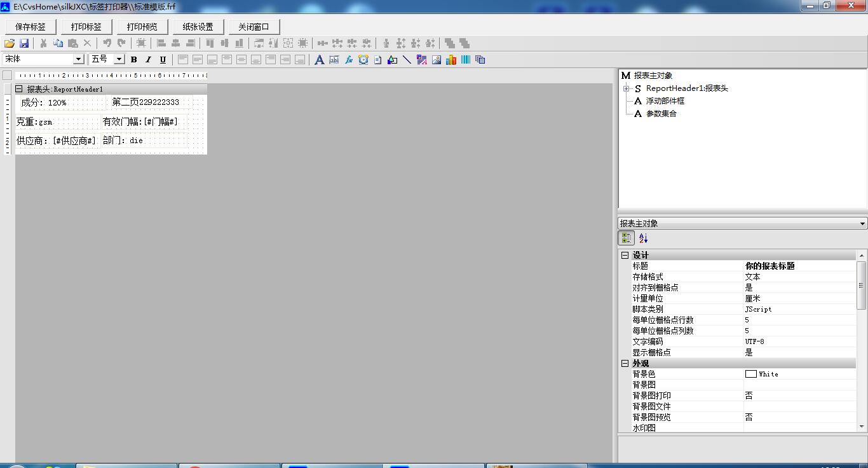Screen dimensions: 868x468
Task: Click the 脚本类别 value JScript
Action: coord(759,309)
